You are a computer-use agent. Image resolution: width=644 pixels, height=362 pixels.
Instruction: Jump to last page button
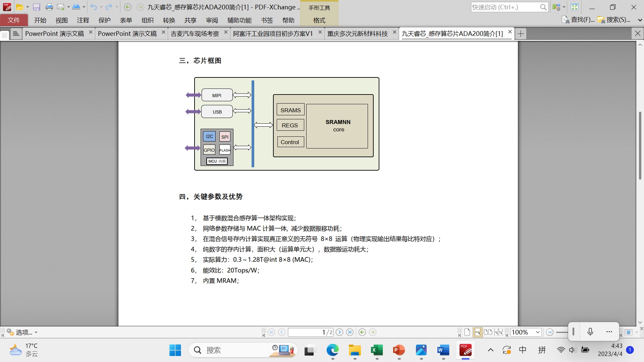(x=350, y=332)
